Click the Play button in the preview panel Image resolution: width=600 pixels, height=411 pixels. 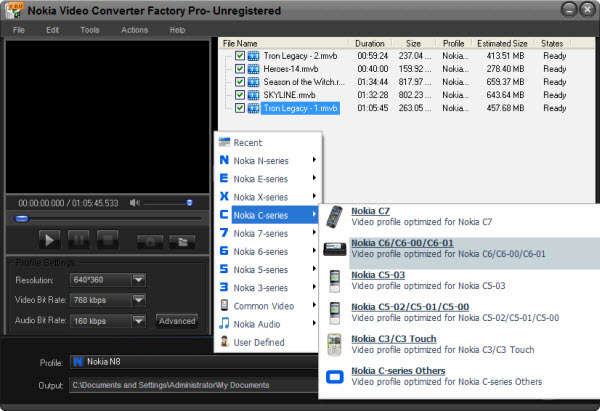(x=49, y=240)
